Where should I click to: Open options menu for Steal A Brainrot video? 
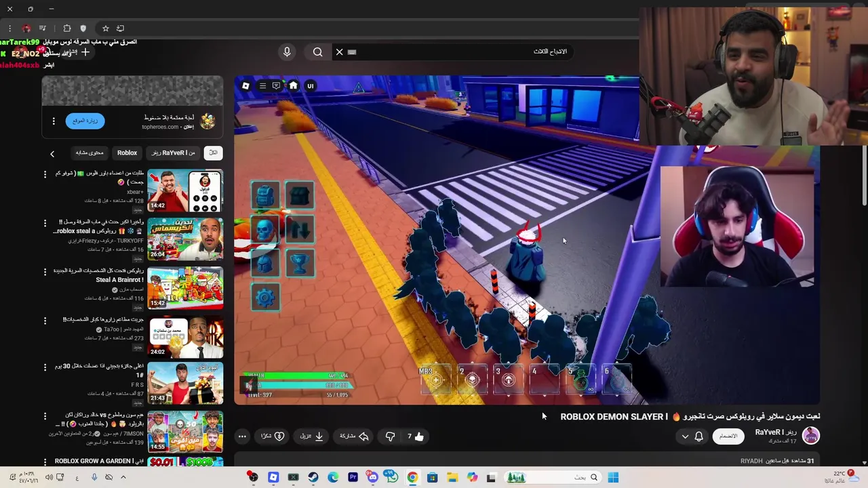point(45,271)
